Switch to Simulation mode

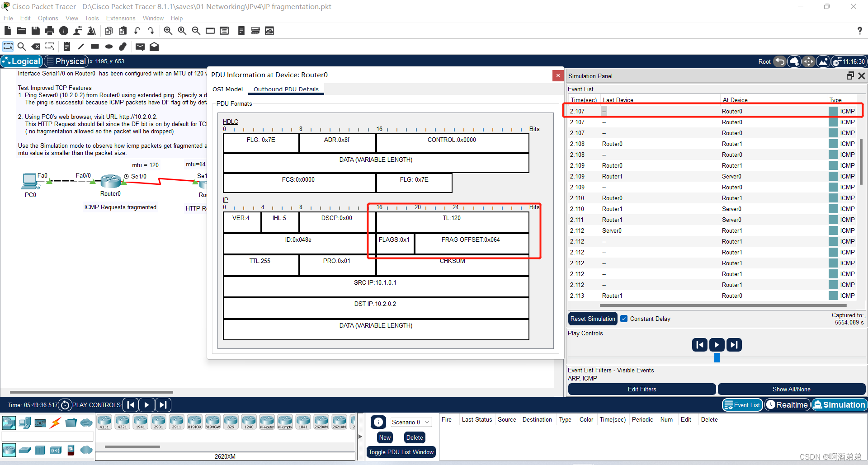(x=839, y=405)
